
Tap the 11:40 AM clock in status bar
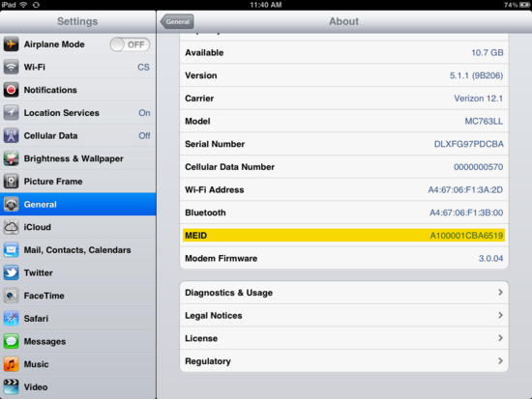pos(266,5)
